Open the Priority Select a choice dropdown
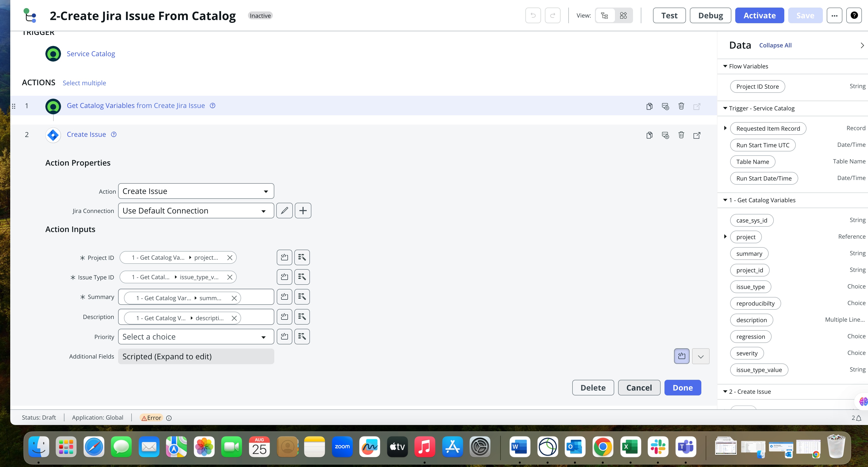Image resolution: width=868 pixels, height=467 pixels. [196, 337]
